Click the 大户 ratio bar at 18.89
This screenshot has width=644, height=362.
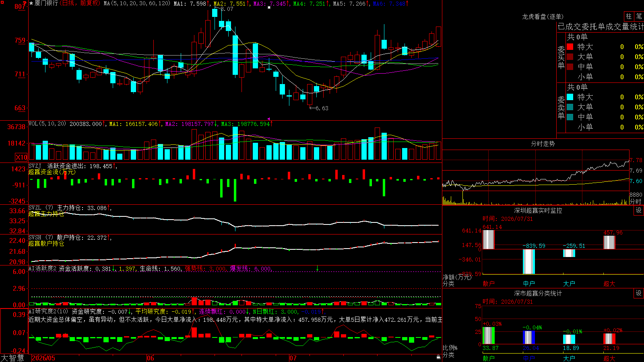click(x=569, y=339)
